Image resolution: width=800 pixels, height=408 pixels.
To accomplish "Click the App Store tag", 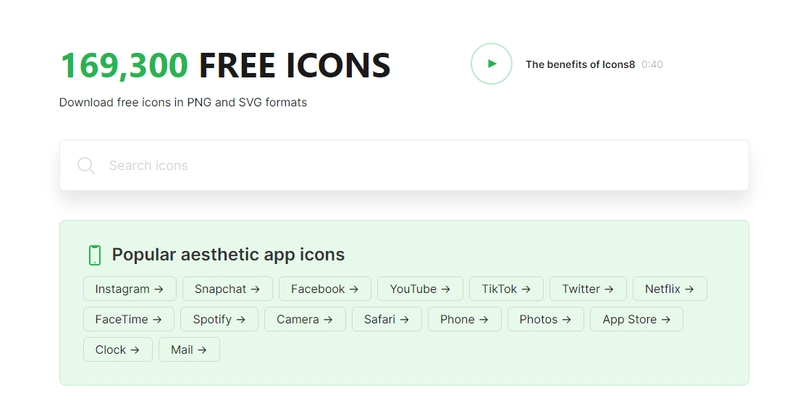I will tap(637, 320).
